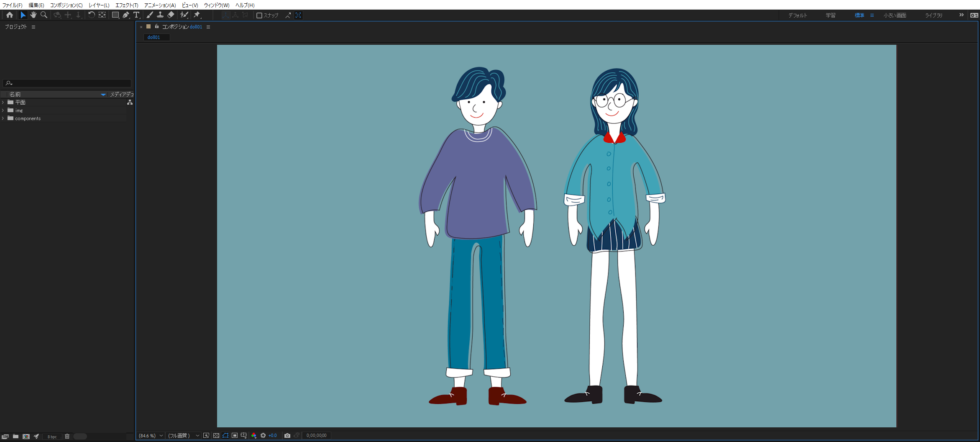Open the ビュー(V) menu
Viewport: 980px width, 442px height.
coord(189,5)
